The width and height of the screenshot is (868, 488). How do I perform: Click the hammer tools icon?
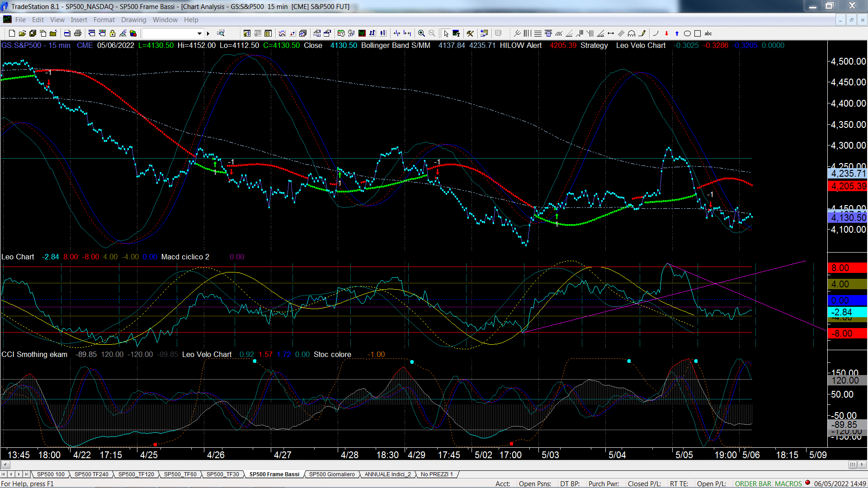[470, 33]
